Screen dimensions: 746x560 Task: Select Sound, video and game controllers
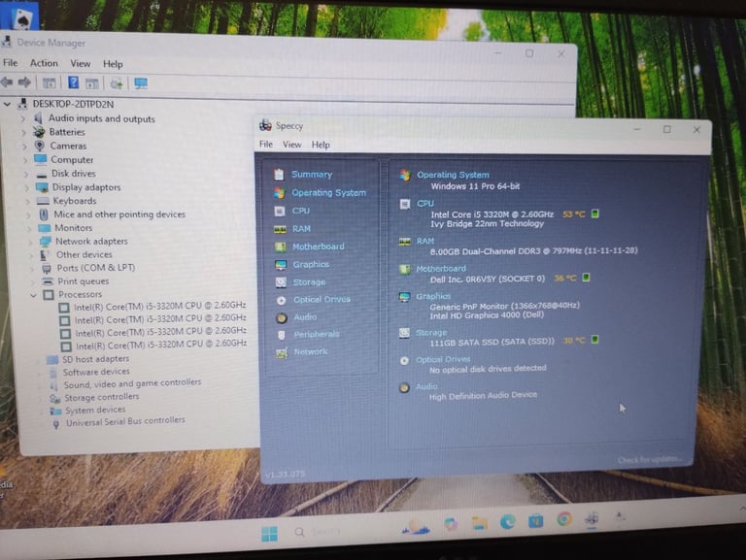pos(132,383)
